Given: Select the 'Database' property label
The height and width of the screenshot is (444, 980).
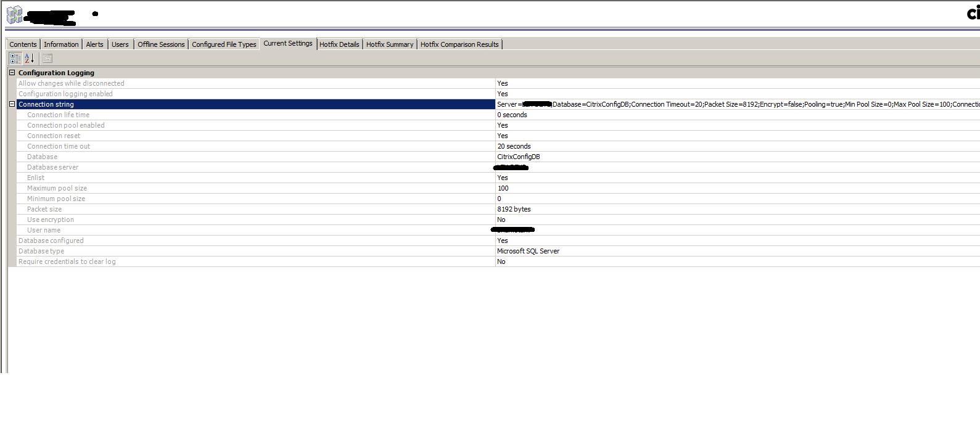Looking at the screenshot, I should 42,157.
